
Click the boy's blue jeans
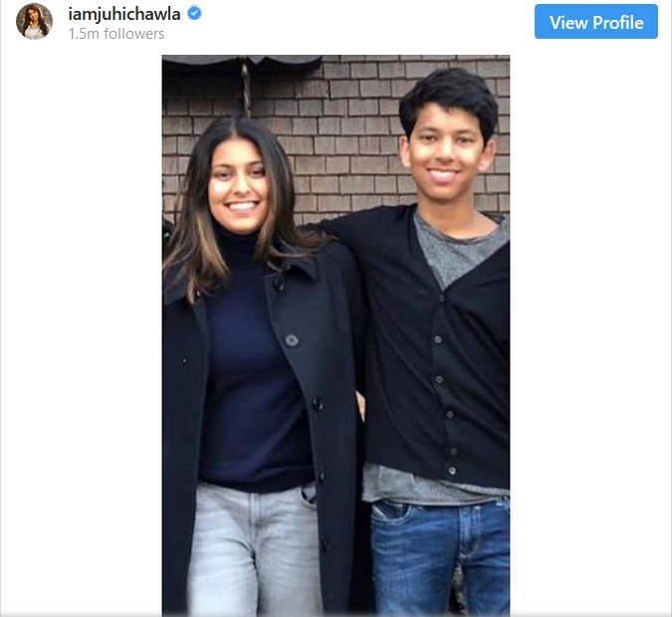[440, 557]
